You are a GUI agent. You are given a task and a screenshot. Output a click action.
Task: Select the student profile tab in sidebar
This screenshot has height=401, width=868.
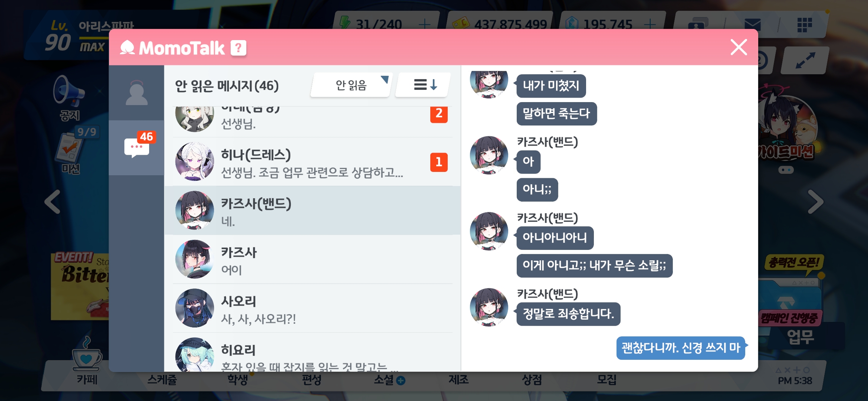(137, 93)
